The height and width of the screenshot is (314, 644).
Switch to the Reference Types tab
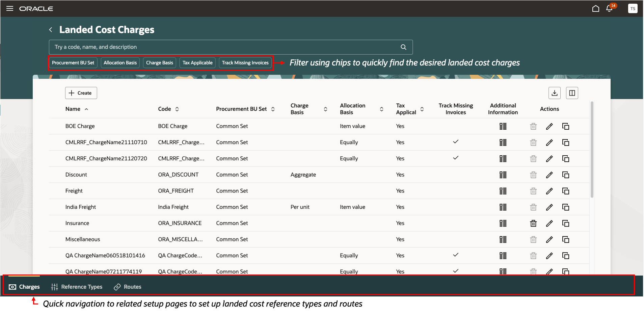click(x=77, y=287)
